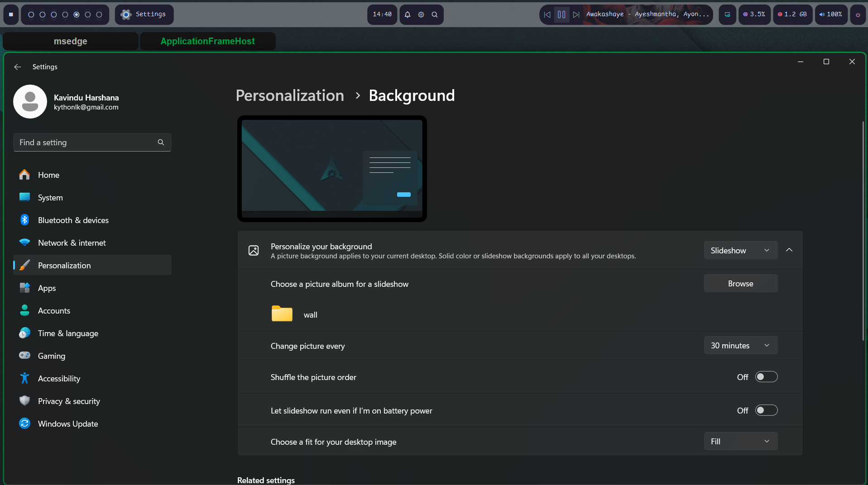
Task: Click the top bar search magnifier icon
Action: coord(435,14)
